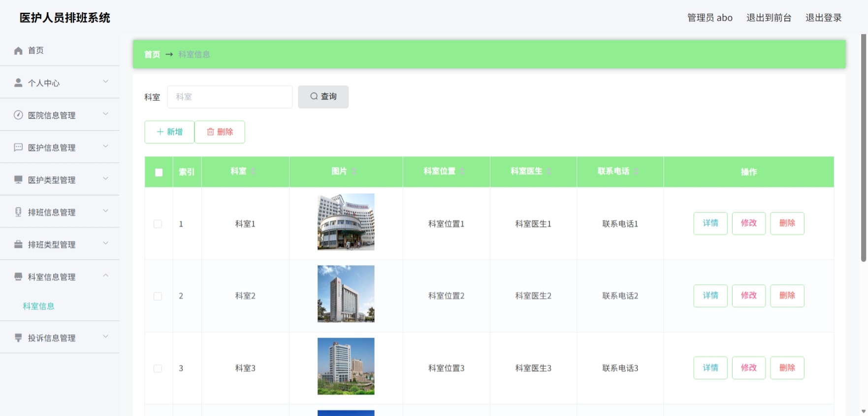The image size is (868, 416).
Task: Click the hospital image thumbnail for 科室1
Action: click(346, 222)
